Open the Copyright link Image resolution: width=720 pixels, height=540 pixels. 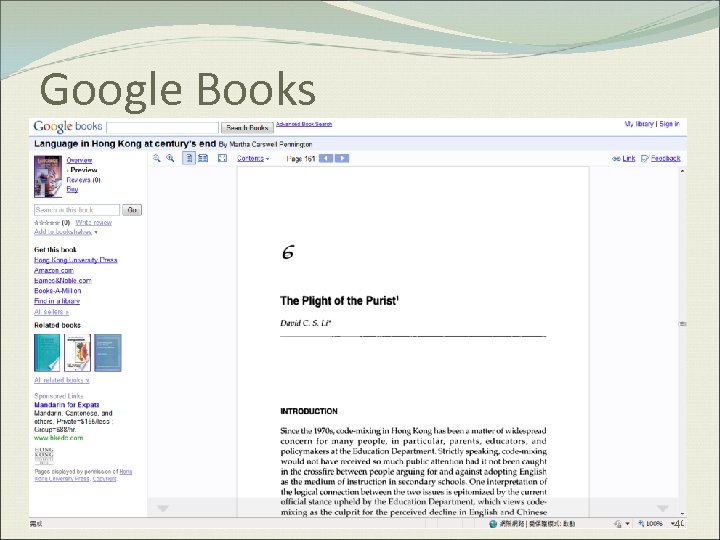[105, 479]
